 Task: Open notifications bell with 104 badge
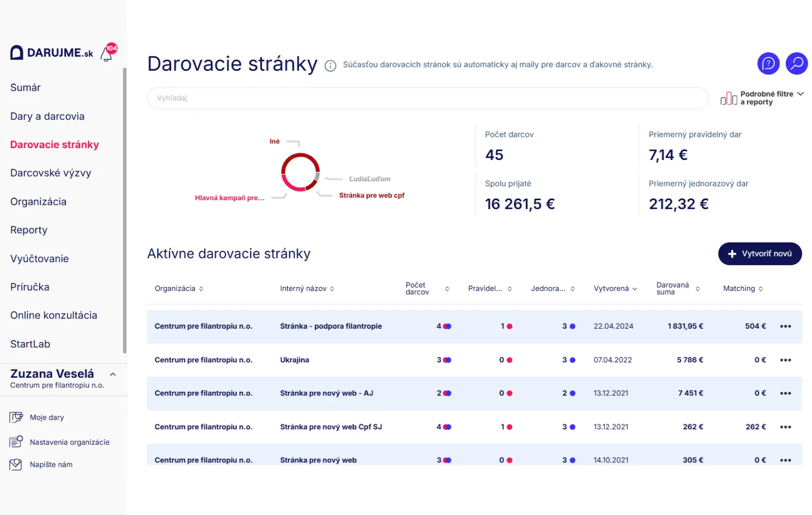pyautogui.click(x=108, y=52)
